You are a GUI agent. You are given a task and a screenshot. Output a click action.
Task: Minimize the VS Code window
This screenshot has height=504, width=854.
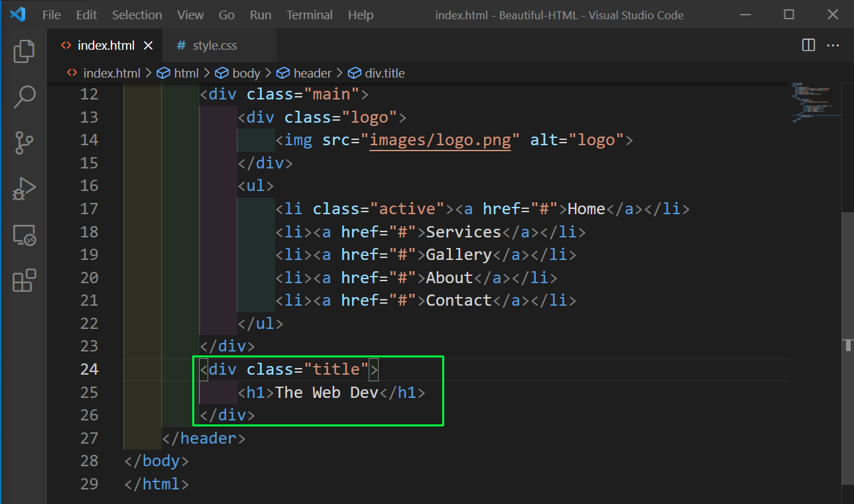[745, 15]
